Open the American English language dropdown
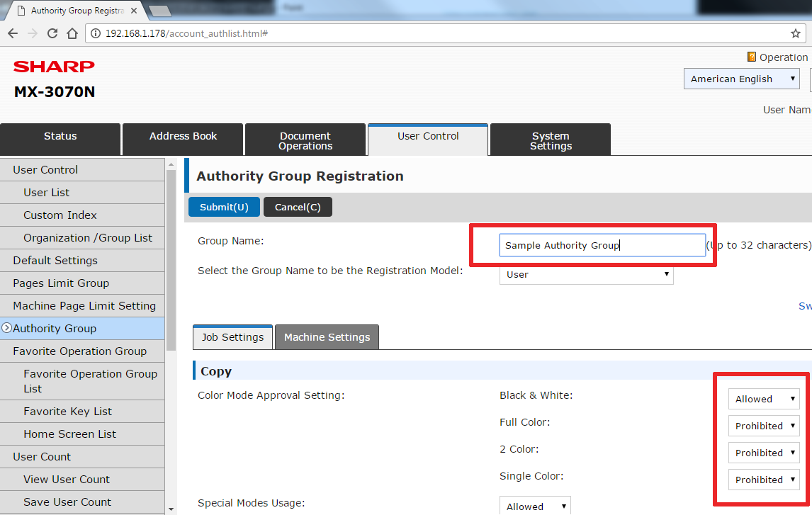The image size is (812, 515). click(741, 79)
